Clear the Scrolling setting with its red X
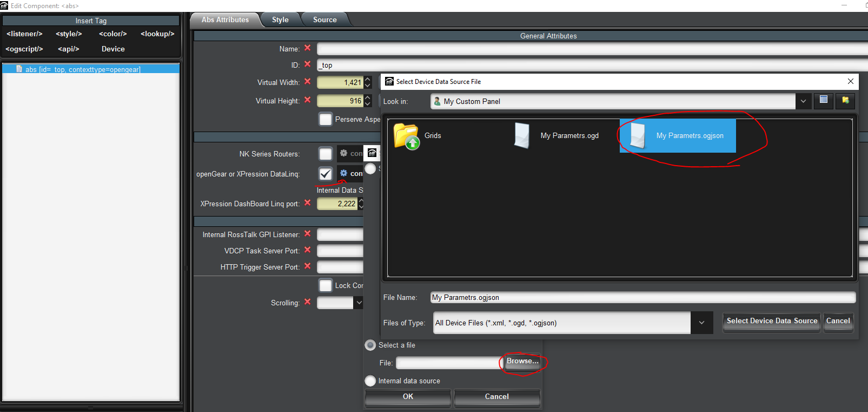 (307, 302)
